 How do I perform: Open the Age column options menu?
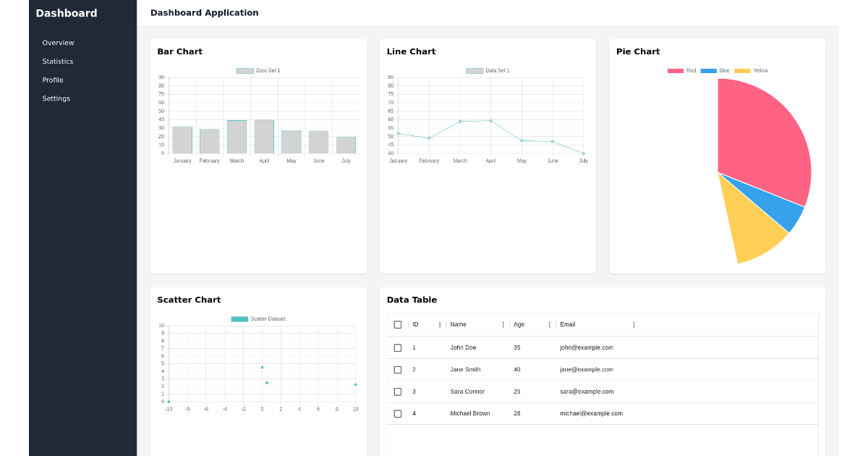click(550, 324)
